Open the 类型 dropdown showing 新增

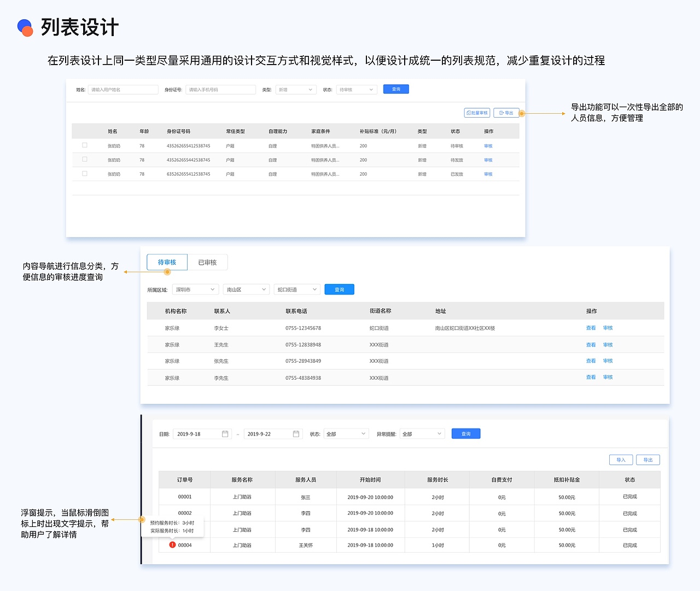pyautogui.click(x=295, y=89)
